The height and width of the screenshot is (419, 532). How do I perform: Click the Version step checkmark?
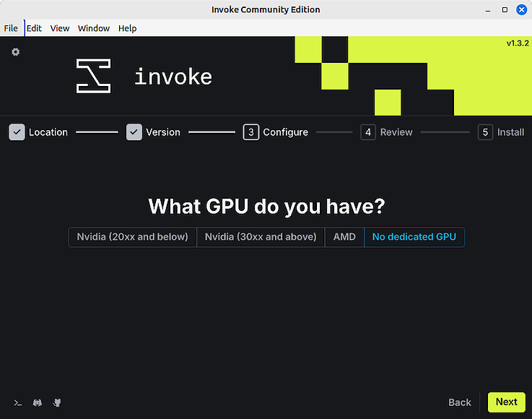point(134,132)
